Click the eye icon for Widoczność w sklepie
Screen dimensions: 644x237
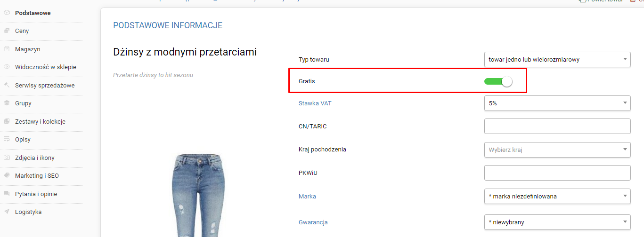coord(7,67)
